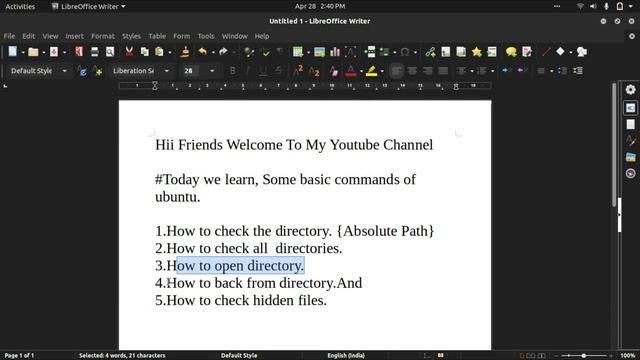Screen dimensions: 640x360
Task: Apply the red font color swatch
Action: click(351, 71)
